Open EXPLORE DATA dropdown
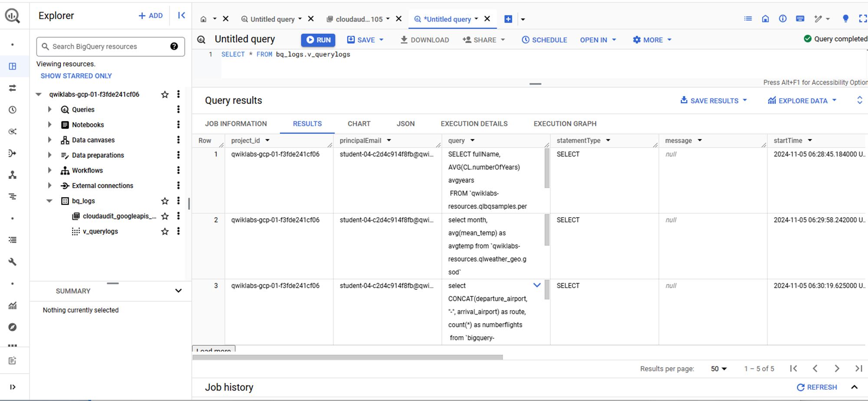 802,100
